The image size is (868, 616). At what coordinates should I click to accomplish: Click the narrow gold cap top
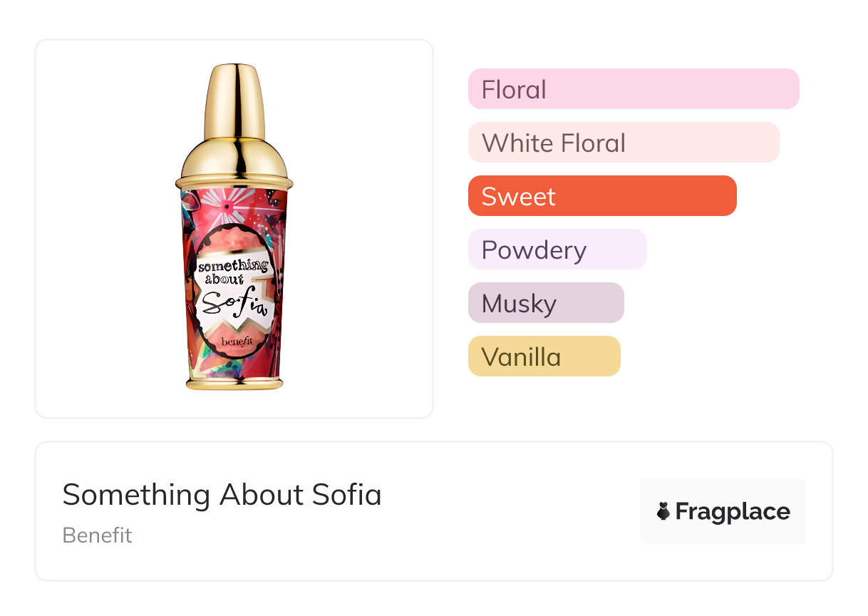pyautogui.click(x=234, y=100)
